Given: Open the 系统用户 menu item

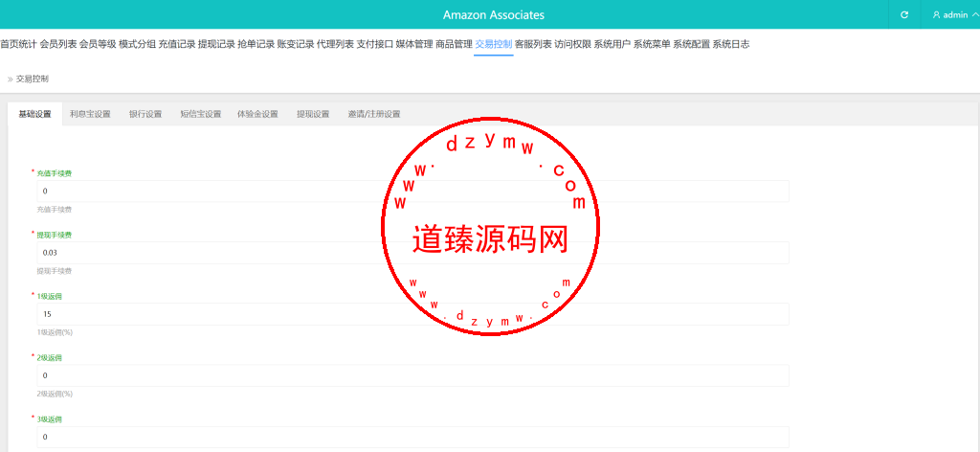Looking at the screenshot, I should click(612, 44).
